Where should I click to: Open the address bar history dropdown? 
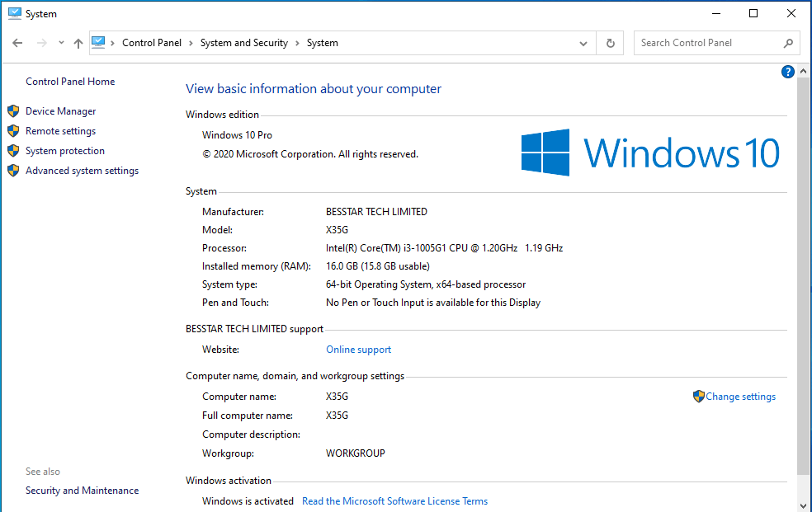point(583,44)
